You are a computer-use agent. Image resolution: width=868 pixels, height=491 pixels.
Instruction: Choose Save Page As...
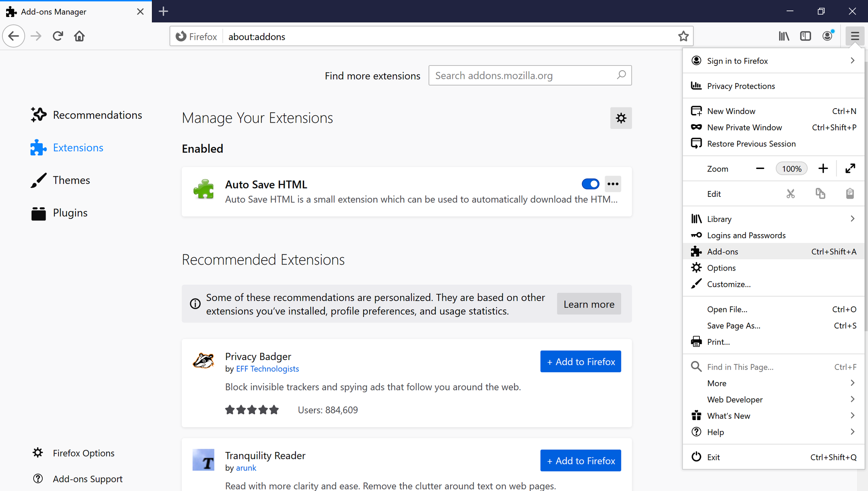[773, 326]
